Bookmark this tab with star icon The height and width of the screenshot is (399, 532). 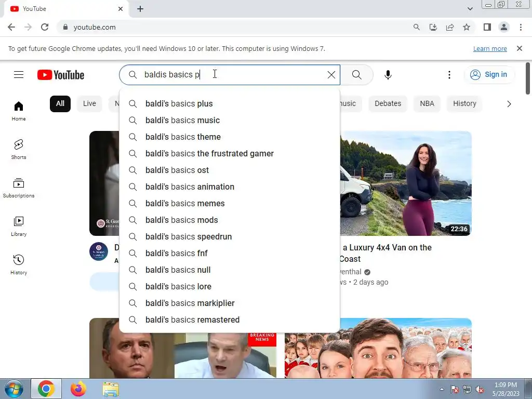(x=467, y=27)
